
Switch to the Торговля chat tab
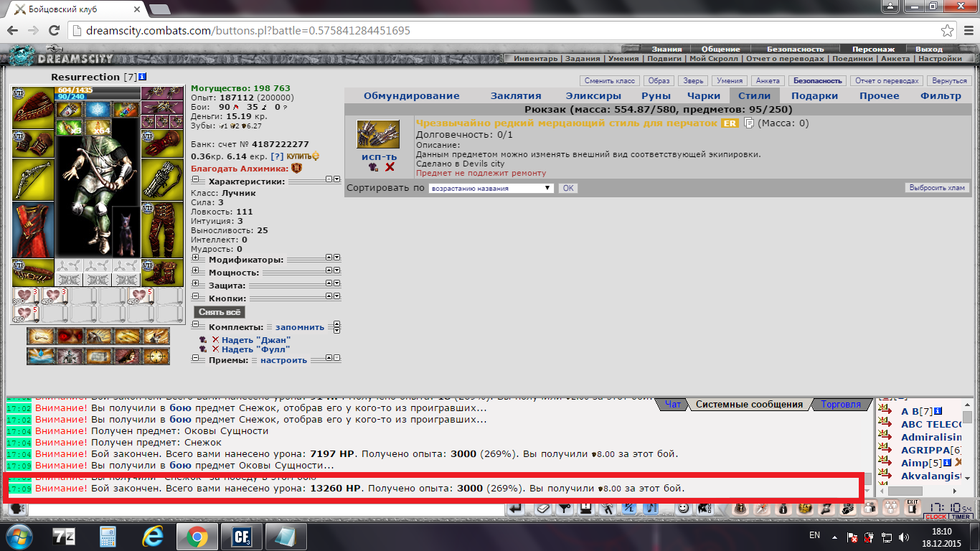[x=840, y=404]
